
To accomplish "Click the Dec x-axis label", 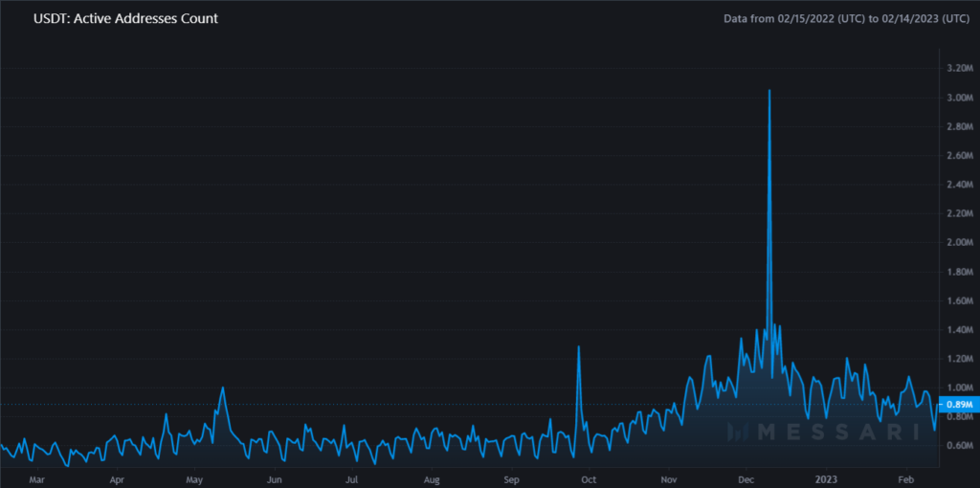I will (x=746, y=480).
